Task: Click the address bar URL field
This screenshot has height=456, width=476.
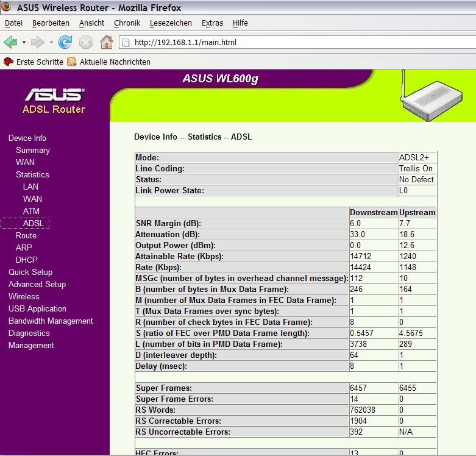Action: 293,43
